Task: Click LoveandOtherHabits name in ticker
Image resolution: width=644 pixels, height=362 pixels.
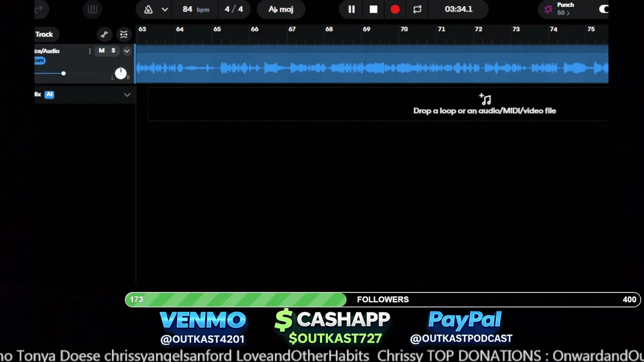Action: click(302, 356)
